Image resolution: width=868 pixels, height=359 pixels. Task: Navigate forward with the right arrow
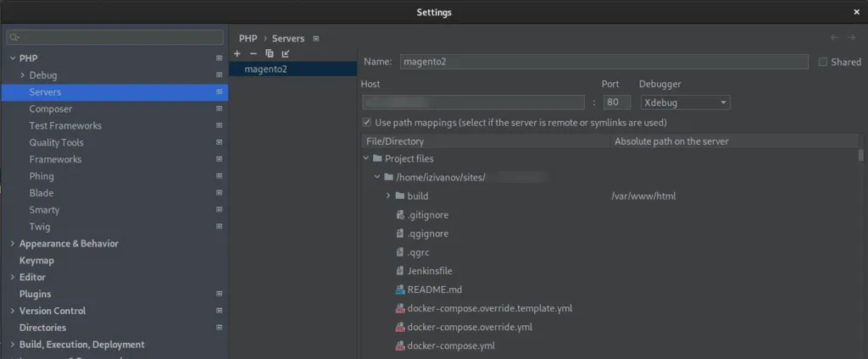point(851,37)
